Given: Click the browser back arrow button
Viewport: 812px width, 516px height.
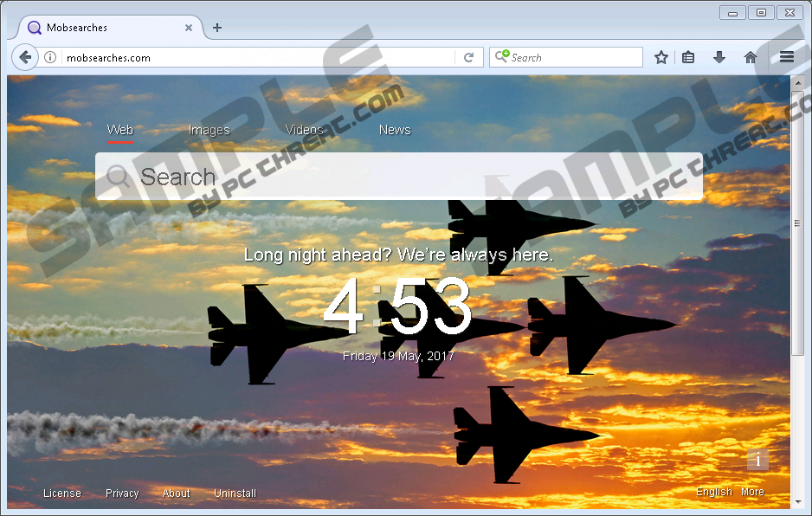Looking at the screenshot, I should click(25, 57).
